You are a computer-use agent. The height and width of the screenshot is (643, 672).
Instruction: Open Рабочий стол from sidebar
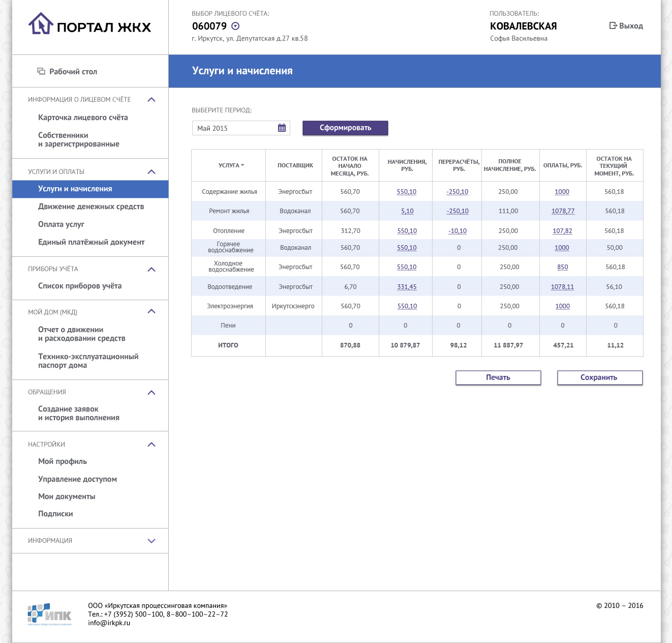pos(73,72)
